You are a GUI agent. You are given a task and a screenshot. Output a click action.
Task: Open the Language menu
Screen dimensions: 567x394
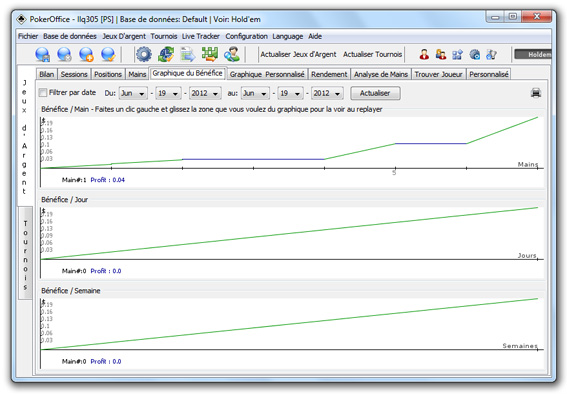click(x=288, y=36)
